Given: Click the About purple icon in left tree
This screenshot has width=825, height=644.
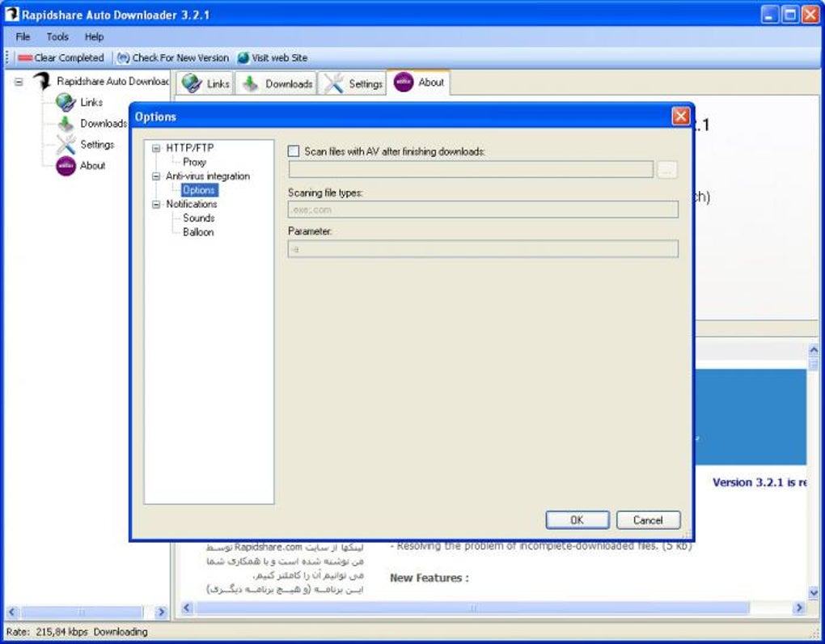Looking at the screenshot, I should coord(66,166).
